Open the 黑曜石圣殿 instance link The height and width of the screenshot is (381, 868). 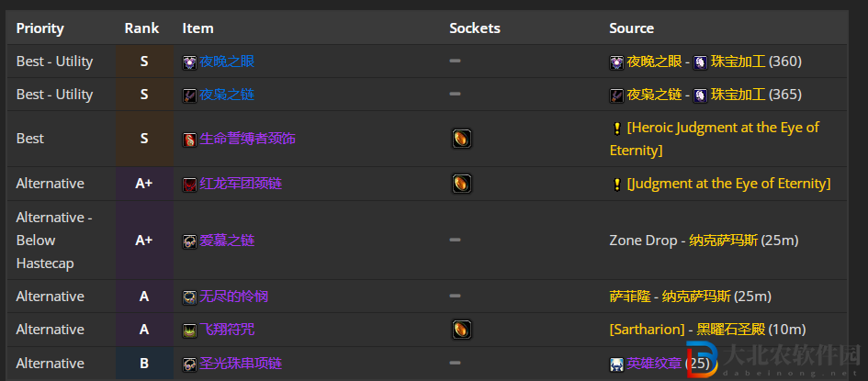731,330
